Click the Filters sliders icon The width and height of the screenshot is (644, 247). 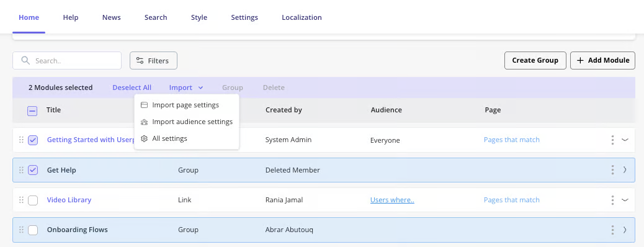(140, 60)
